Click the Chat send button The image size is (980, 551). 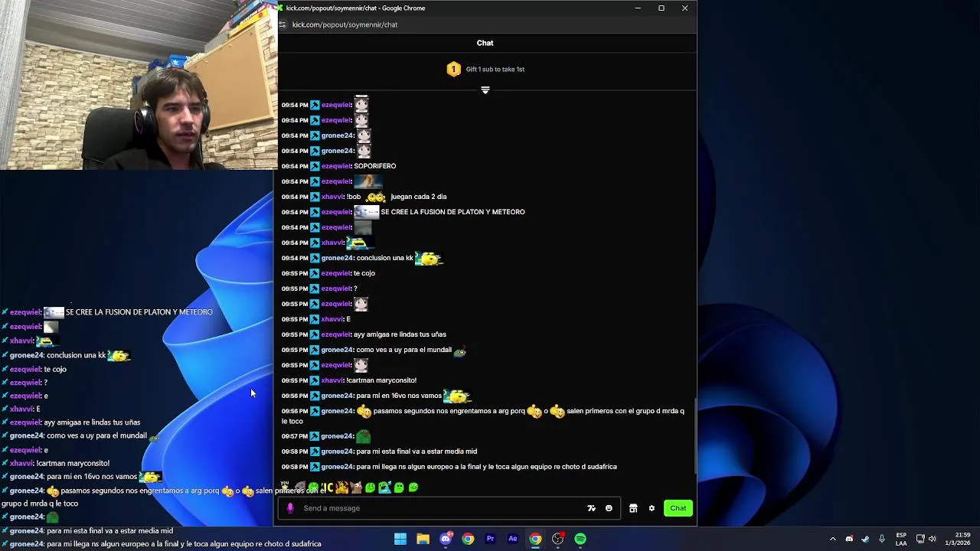[x=678, y=508]
